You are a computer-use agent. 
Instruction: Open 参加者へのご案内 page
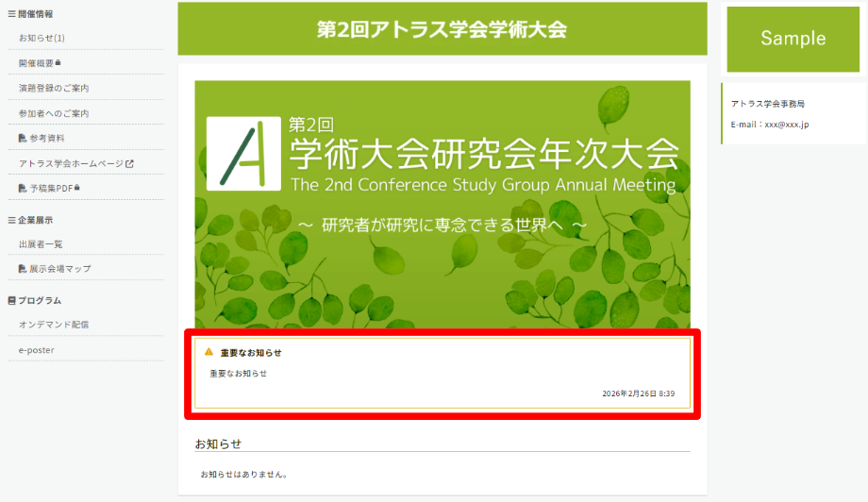pos(54,113)
